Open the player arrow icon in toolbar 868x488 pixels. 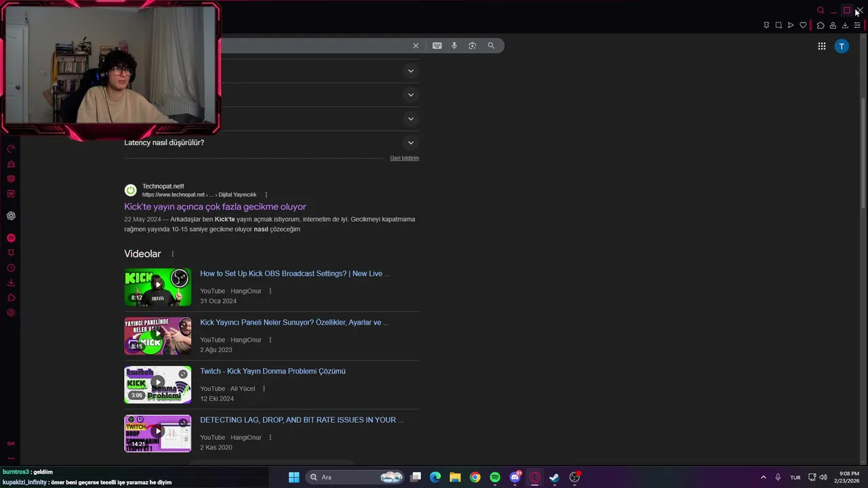tap(791, 25)
